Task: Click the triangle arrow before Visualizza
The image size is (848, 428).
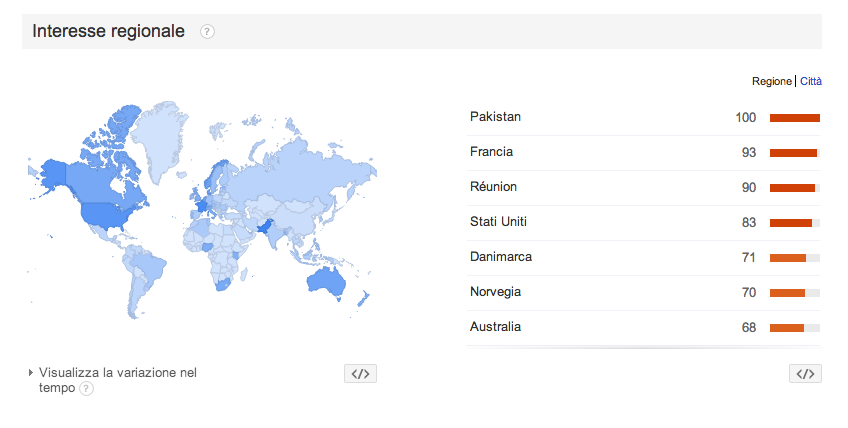Action: point(31,373)
